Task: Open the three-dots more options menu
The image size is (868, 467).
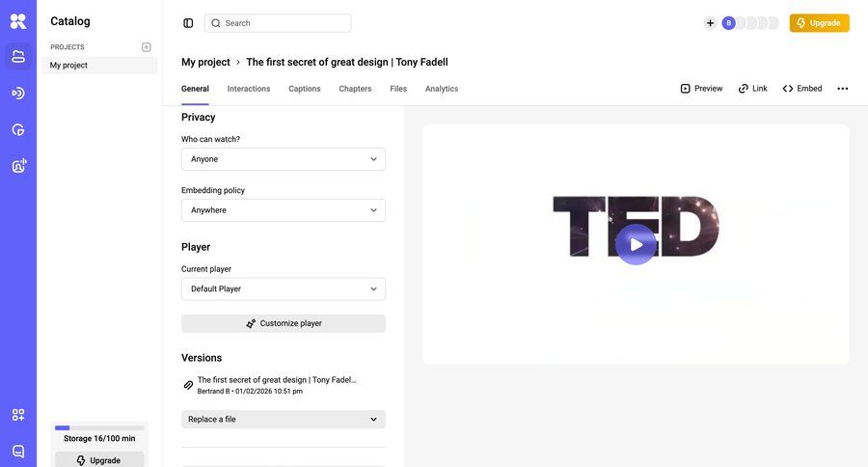Action: 843,89
